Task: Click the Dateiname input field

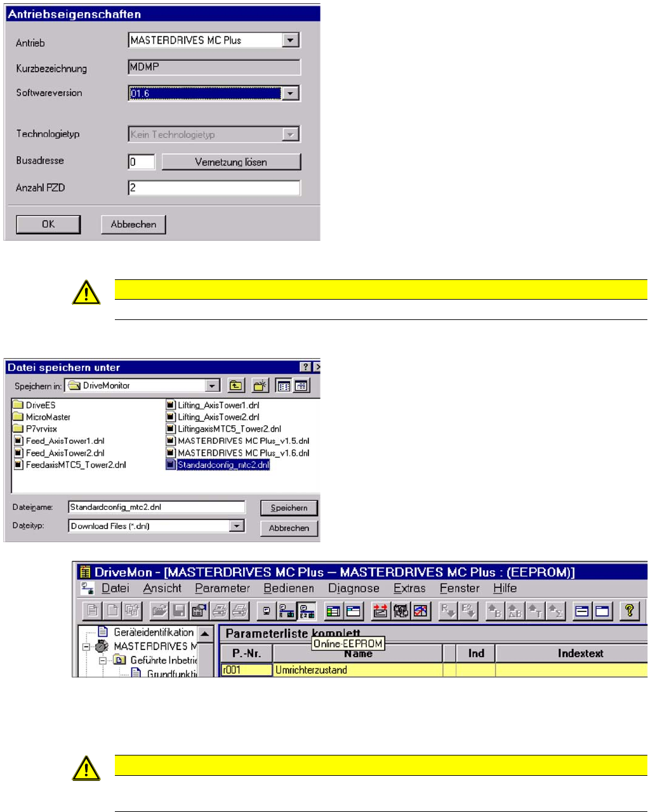Action: click(x=157, y=507)
